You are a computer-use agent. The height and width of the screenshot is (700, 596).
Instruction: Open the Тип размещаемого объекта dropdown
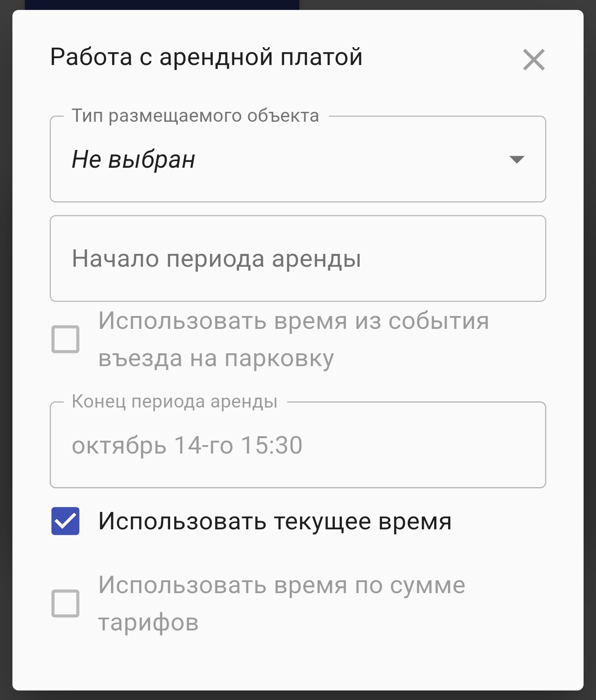[x=297, y=159]
